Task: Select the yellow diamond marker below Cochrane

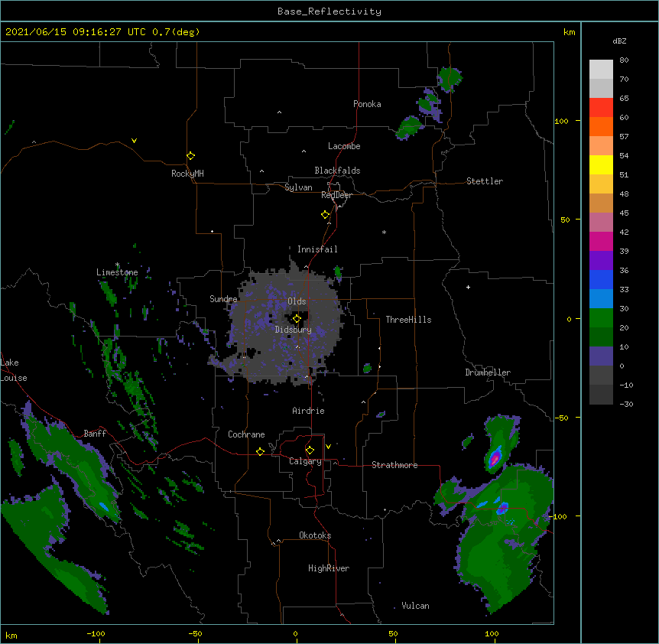Action: [260, 452]
